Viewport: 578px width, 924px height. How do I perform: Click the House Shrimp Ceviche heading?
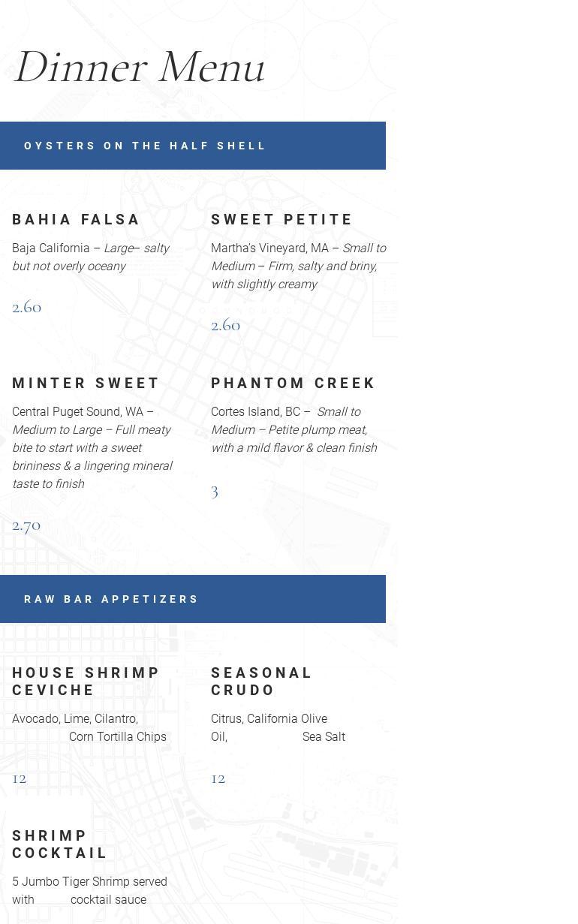click(x=86, y=681)
